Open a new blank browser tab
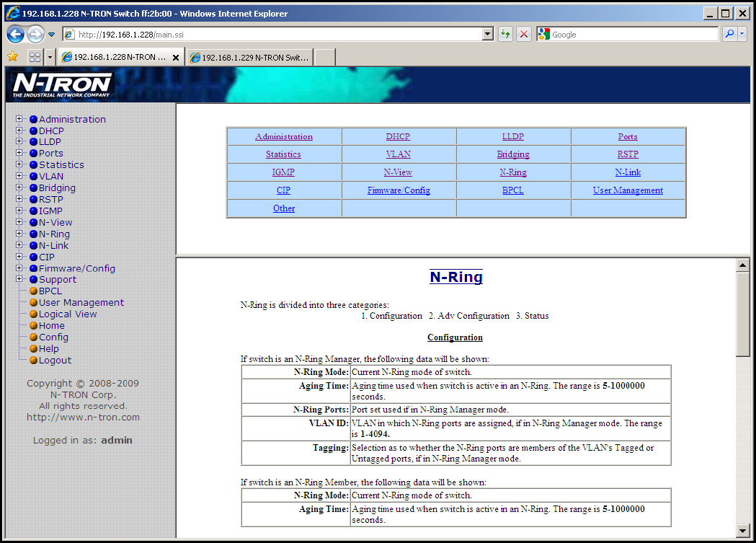Image resolution: width=756 pixels, height=543 pixels. [324, 58]
